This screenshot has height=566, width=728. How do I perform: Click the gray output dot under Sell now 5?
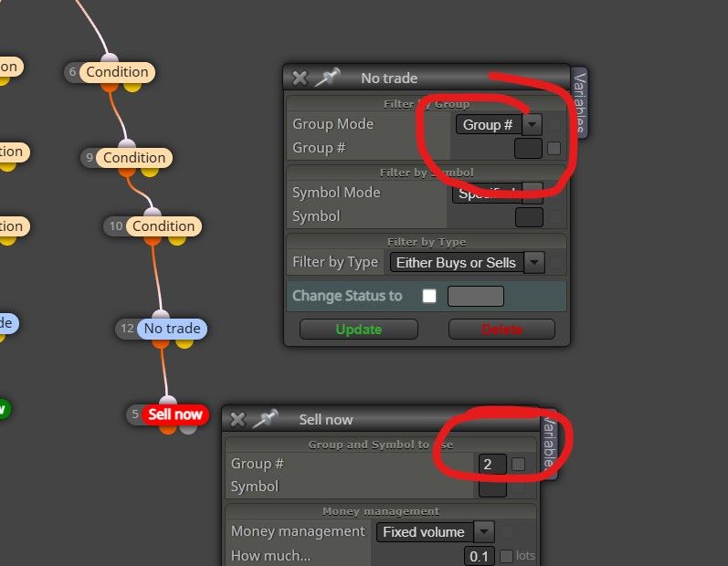pyautogui.click(x=188, y=428)
